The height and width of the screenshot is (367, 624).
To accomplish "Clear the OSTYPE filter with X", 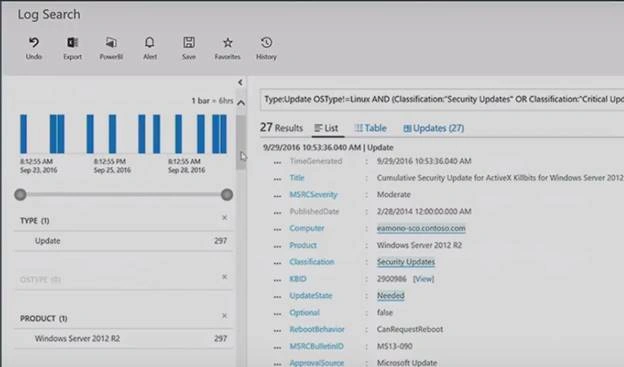I will [224, 277].
